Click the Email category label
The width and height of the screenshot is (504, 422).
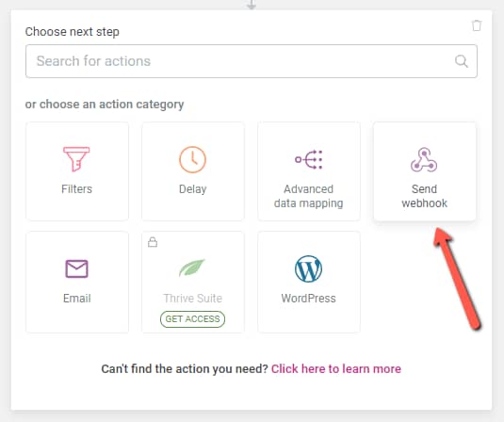point(77,299)
